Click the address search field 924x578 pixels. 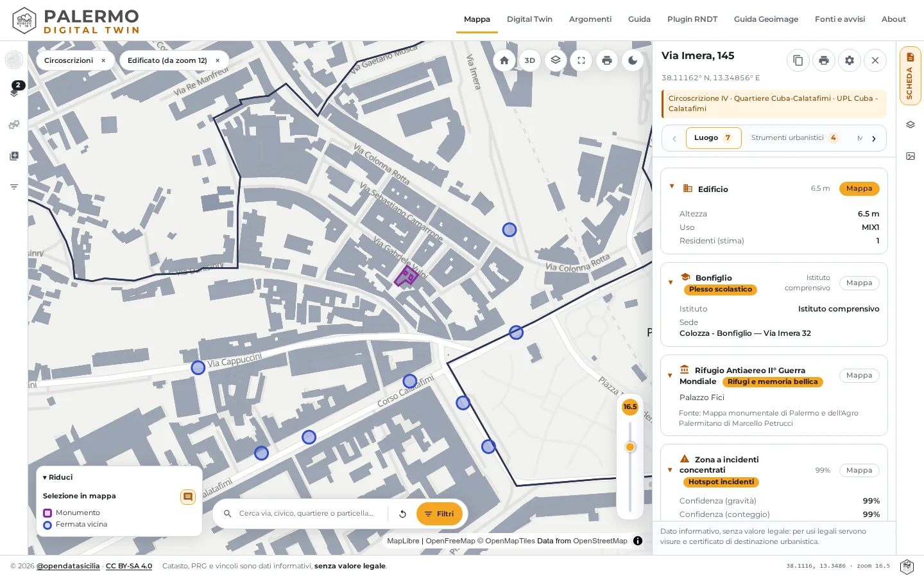[x=307, y=514]
